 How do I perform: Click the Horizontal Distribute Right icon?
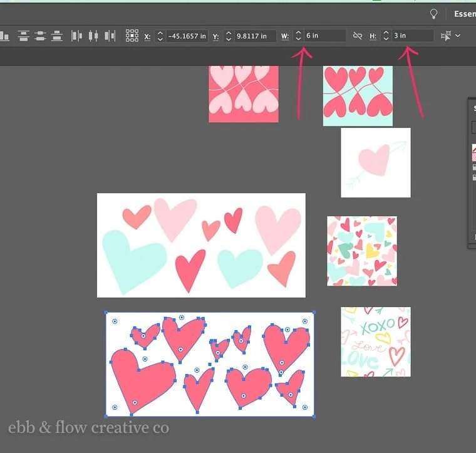[110, 36]
